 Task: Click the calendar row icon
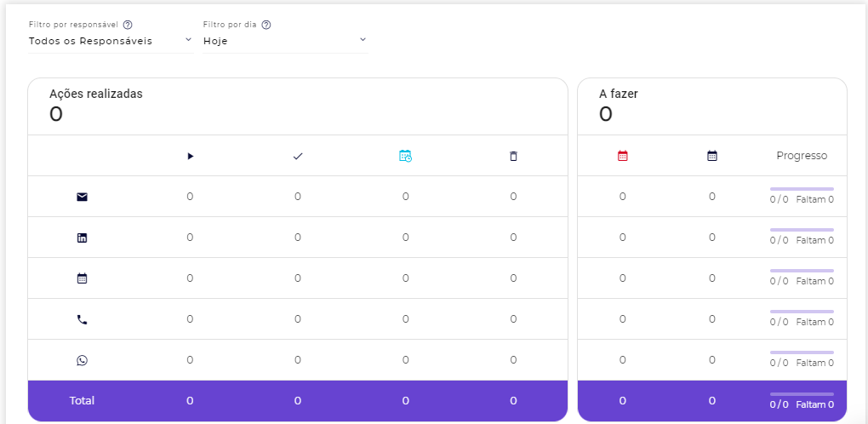pos(82,278)
